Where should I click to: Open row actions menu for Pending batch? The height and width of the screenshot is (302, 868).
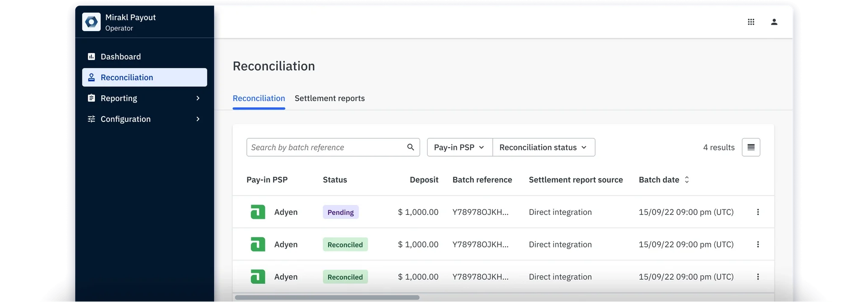[x=758, y=212]
